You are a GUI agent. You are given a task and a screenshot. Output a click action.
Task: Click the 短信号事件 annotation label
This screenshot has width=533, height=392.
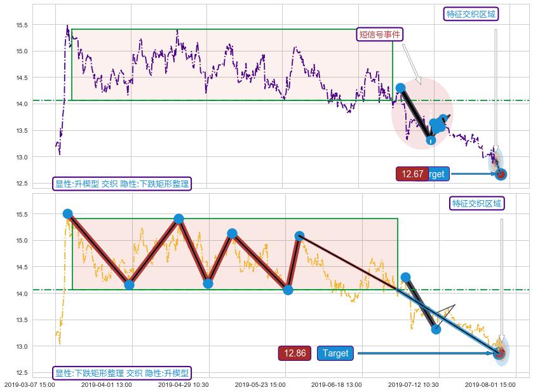coord(380,35)
